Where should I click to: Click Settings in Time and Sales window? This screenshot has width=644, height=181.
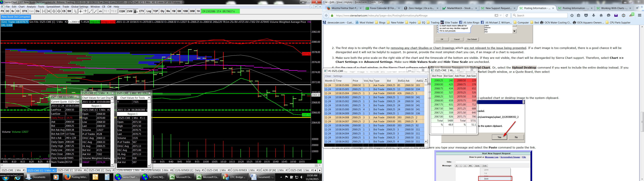pyautogui.click(x=338, y=76)
